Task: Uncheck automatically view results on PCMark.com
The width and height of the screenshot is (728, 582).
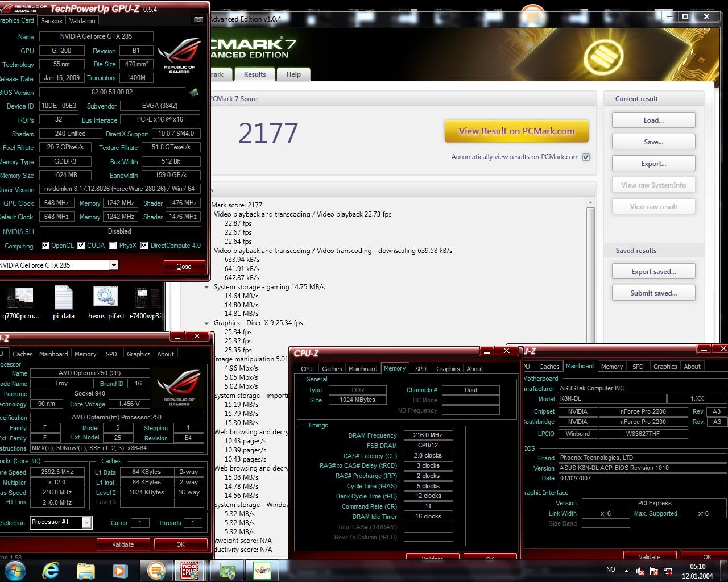Action: point(586,157)
